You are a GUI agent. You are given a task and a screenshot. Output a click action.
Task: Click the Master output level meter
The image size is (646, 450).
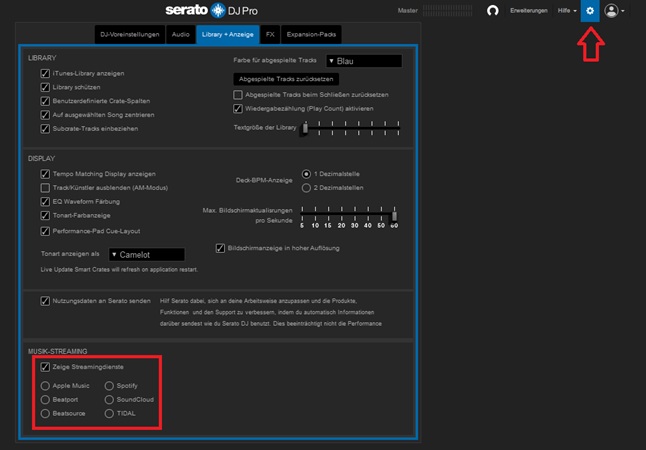pyautogui.click(x=447, y=11)
